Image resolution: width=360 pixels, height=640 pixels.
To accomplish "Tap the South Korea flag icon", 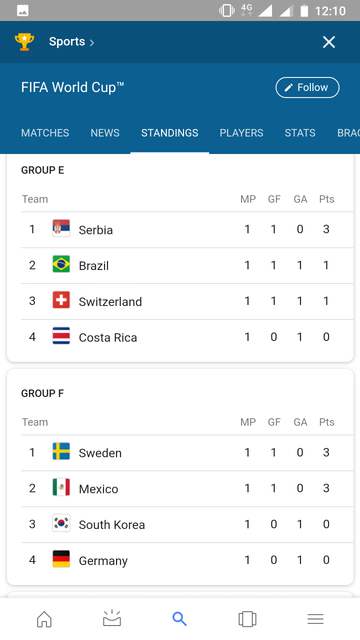I will [x=61, y=523].
